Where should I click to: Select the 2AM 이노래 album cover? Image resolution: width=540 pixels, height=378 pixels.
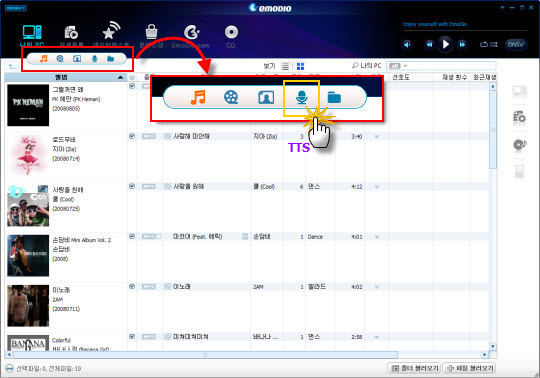pyautogui.click(x=28, y=306)
